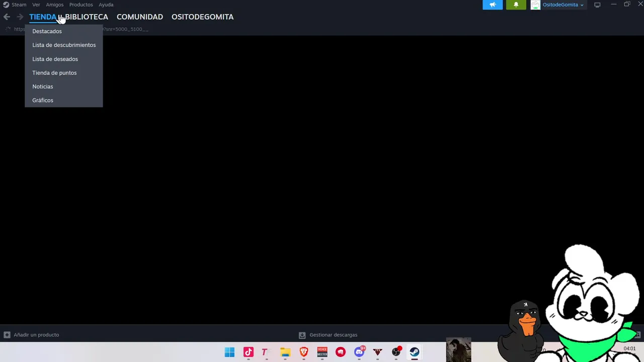Choose Lista de descubrimientos
Image resolution: width=644 pixels, height=362 pixels.
tap(63, 45)
